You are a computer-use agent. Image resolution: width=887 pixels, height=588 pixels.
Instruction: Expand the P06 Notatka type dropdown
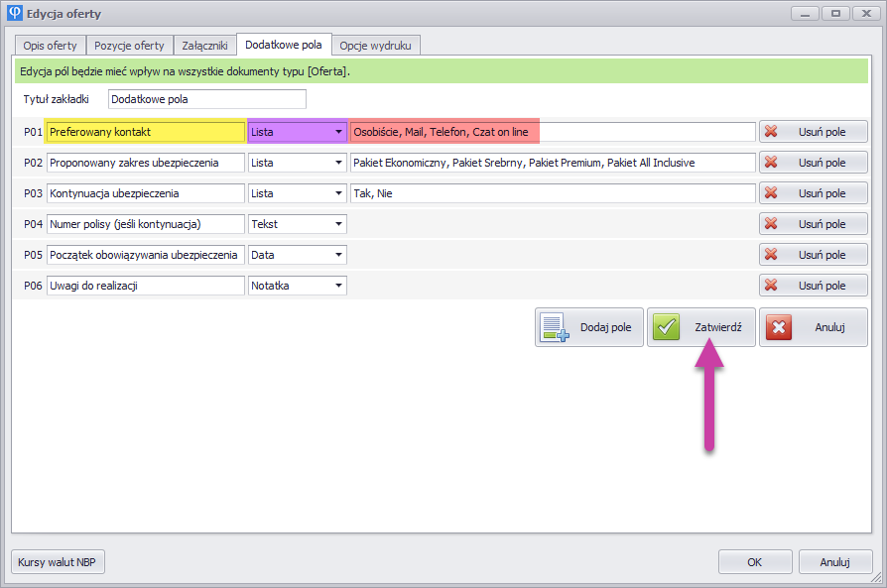[x=338, y=286]
